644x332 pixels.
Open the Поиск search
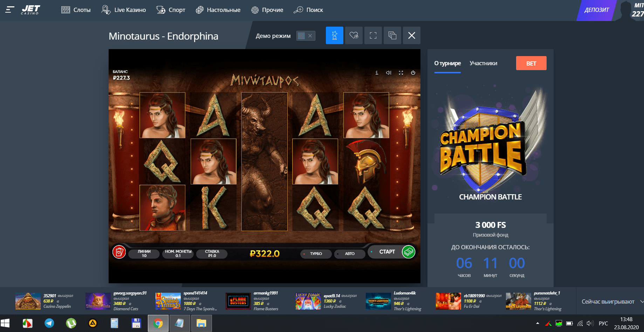pos(308,10)
